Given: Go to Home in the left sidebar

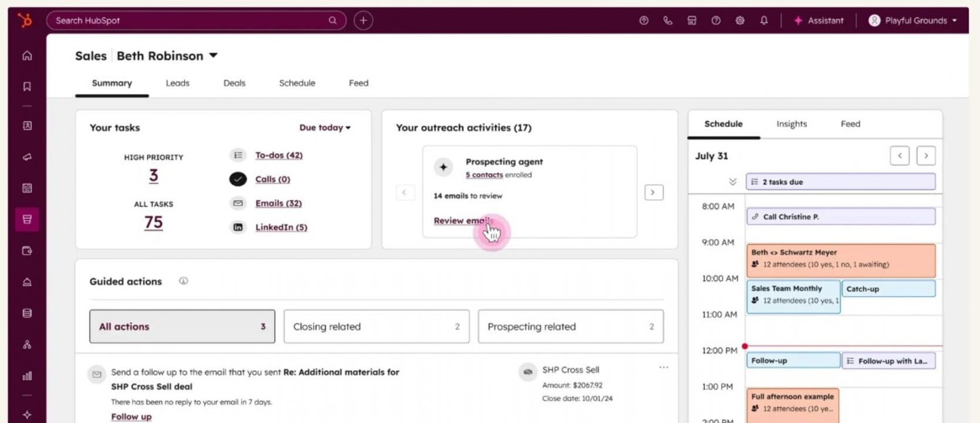Looking at the screenshot, I should pyautogui.click(x=27, y=56).
